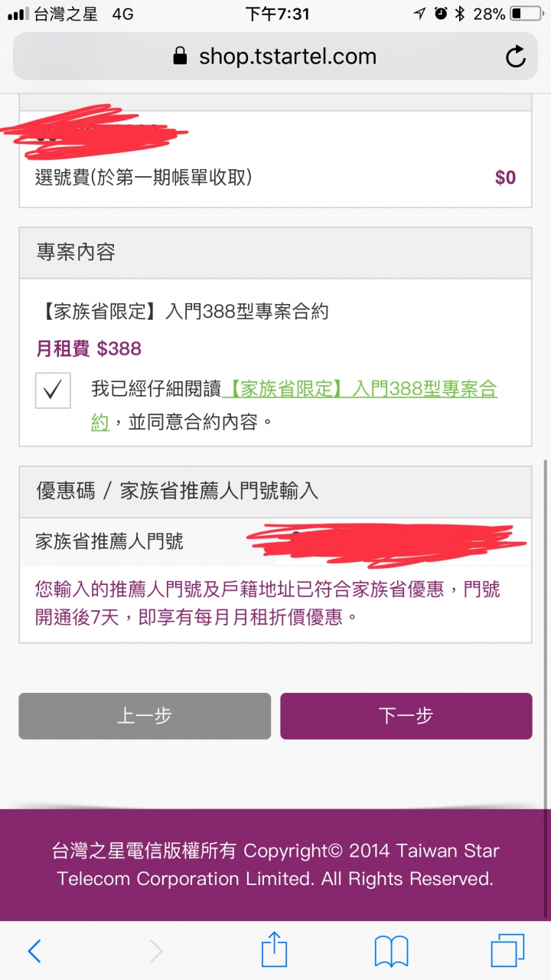Tap the Bluetooth status icon
The width and height of the screenshot is (551, 980).
(x=460, y=14)
